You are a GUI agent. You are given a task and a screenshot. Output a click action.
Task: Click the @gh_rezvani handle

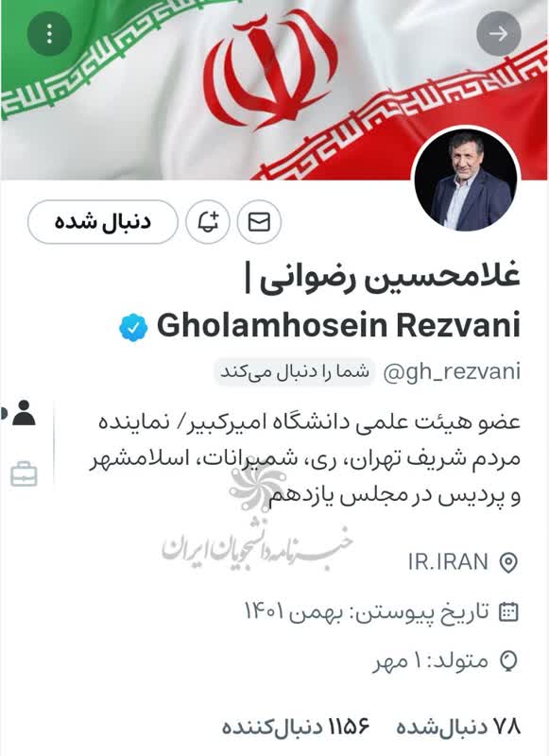tap(452, 372)
